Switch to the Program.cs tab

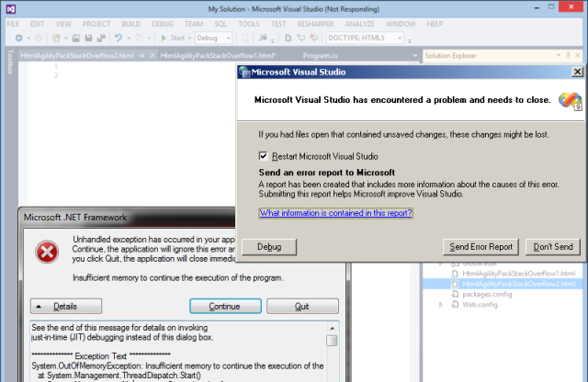[321, 55]
